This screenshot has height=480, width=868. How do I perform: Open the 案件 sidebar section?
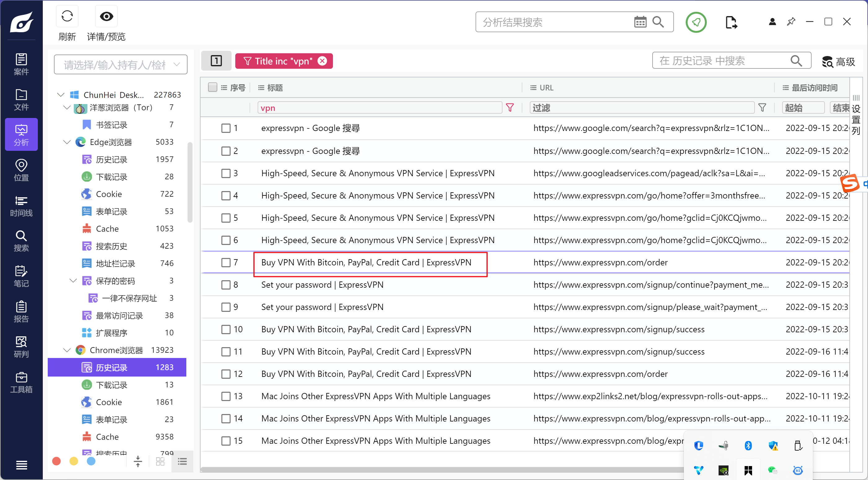pos(21,64)
